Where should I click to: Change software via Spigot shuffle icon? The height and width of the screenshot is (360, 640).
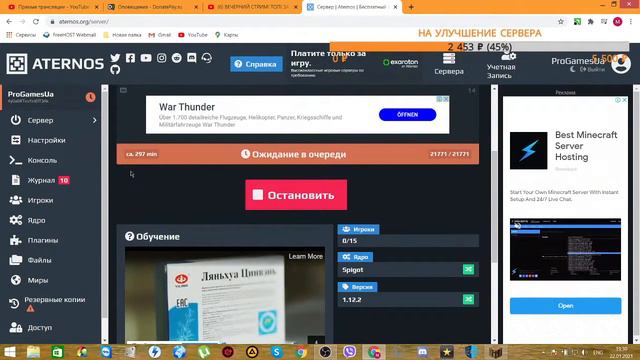(x=468, y=269)
